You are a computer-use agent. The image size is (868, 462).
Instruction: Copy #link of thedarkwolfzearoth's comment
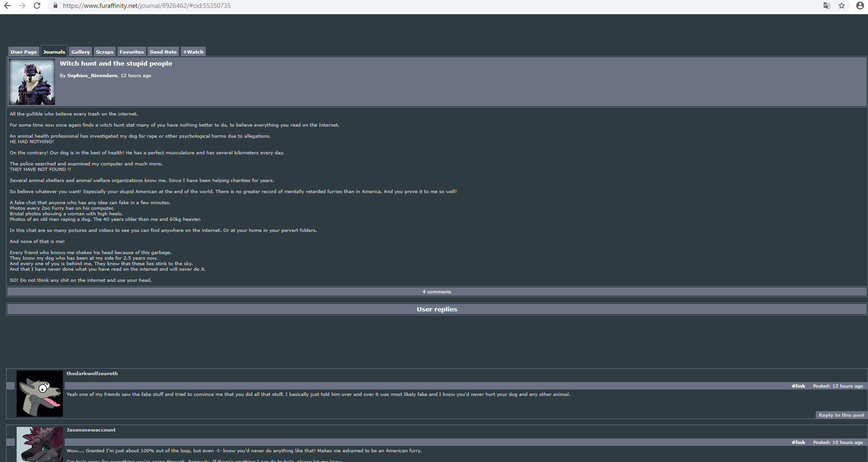(798, 386)
